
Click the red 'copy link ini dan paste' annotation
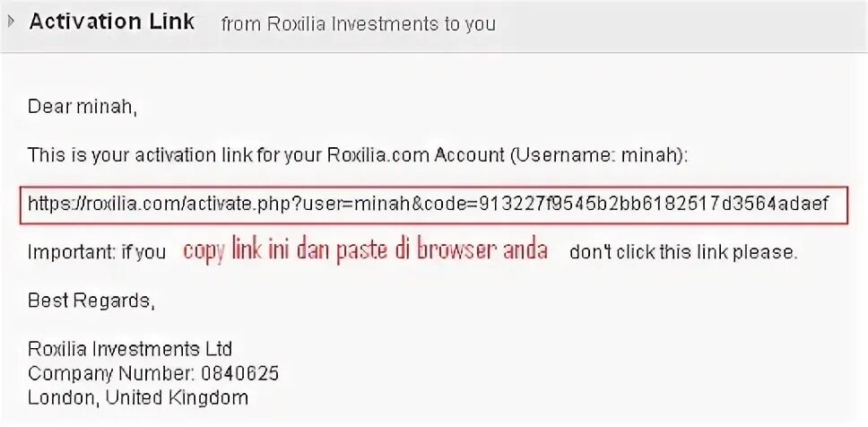[x=365, y=251]
